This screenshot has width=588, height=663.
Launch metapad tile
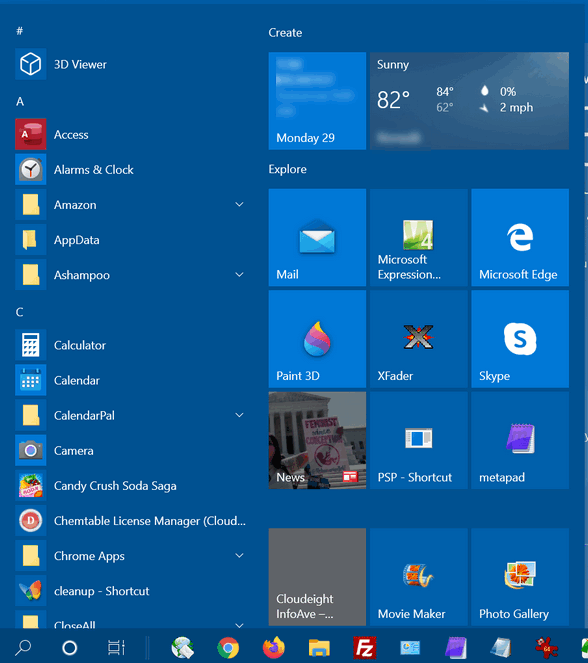click(x=520, y=441)
